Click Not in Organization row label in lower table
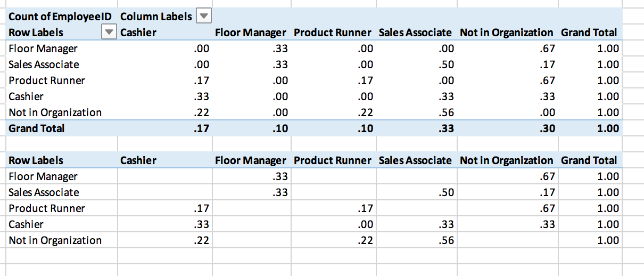 (55, 240)
